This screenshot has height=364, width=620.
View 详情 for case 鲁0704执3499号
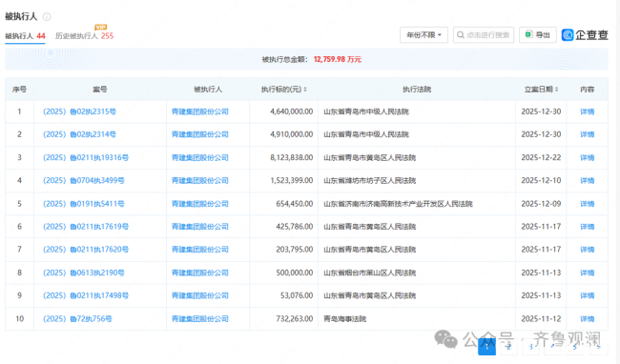[588, 180]
